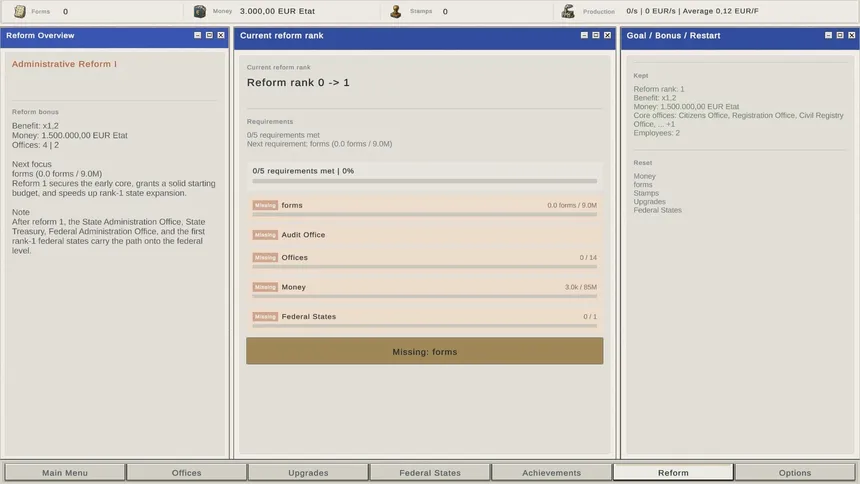Click the Offices requirement progress bar
Viewport: 860px width, 484px height.
pyautogui.click(x=425, y=267)
